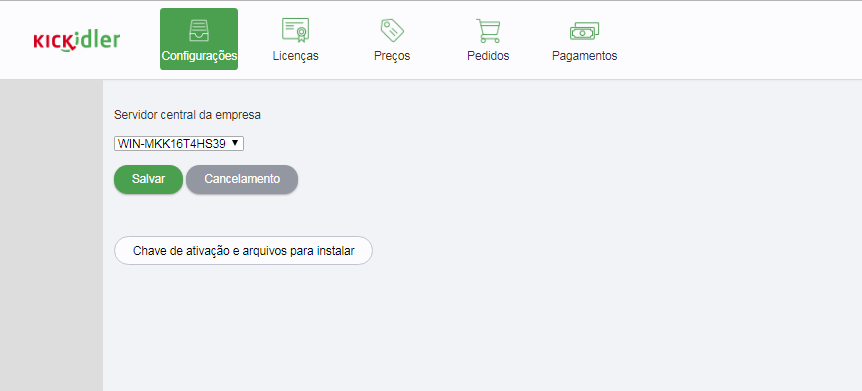862x391 pixels.
Task: Expand the WIN-MKK16T4HS39 server dropdown
Action: (x=179, y=144)
